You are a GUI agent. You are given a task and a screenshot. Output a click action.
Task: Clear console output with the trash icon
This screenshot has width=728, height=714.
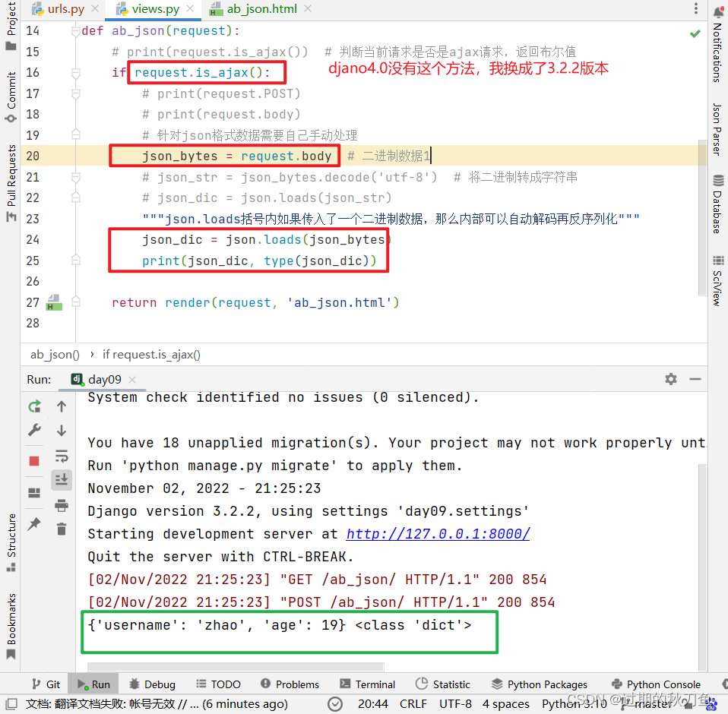[62, 529]
